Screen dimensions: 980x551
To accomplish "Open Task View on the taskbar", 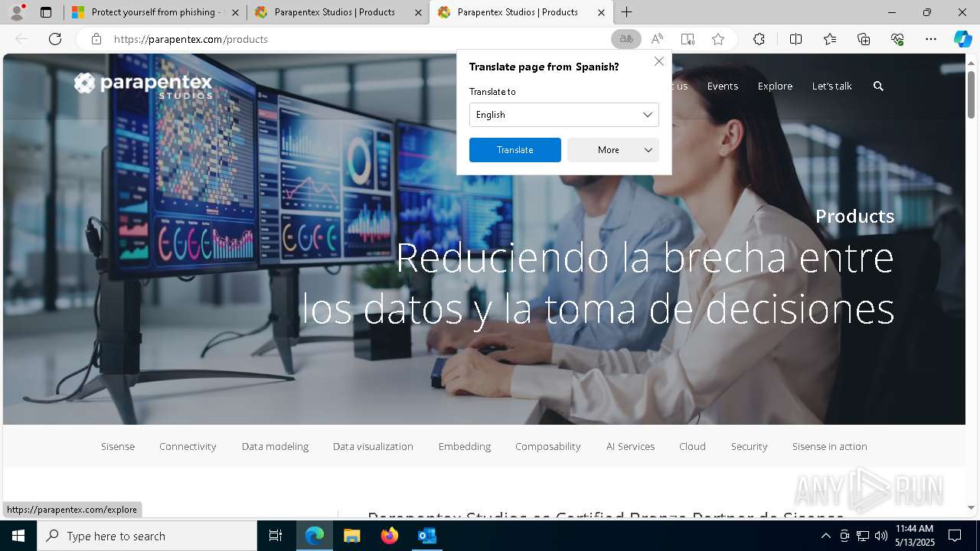I will [x=276, y=536].
